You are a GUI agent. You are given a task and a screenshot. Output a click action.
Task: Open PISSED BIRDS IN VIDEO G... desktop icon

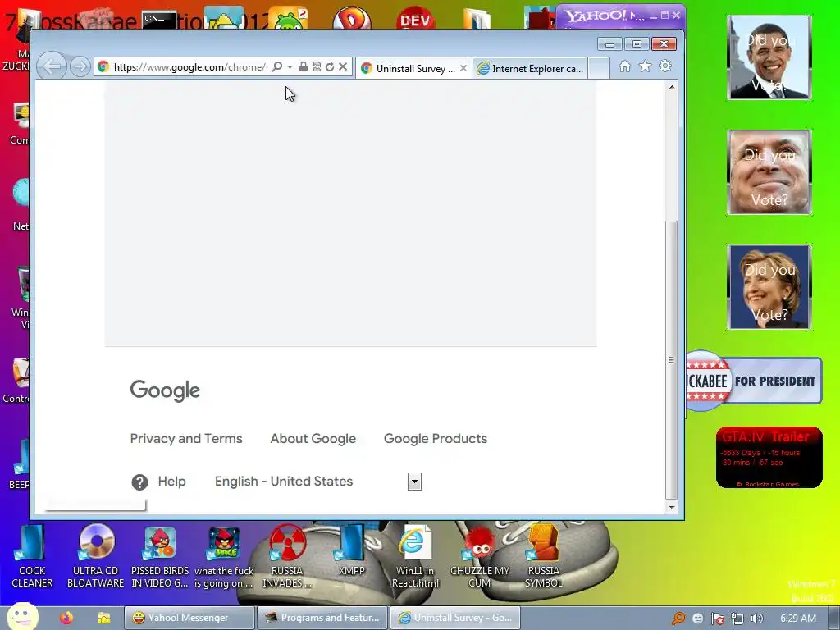(160, 556)
